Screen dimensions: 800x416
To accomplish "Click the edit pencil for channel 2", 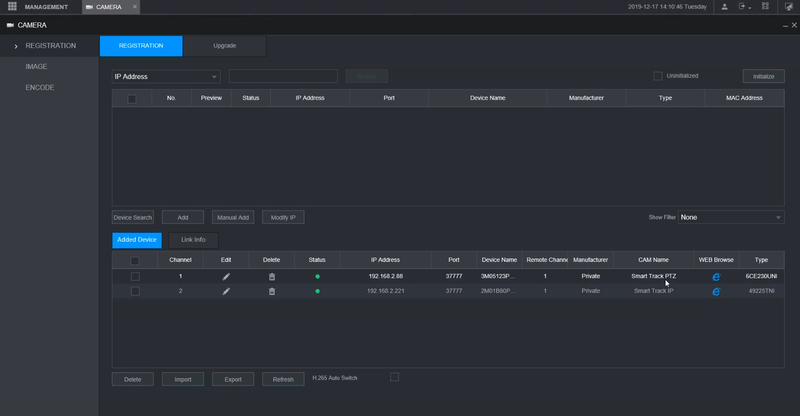I will 226,291.
